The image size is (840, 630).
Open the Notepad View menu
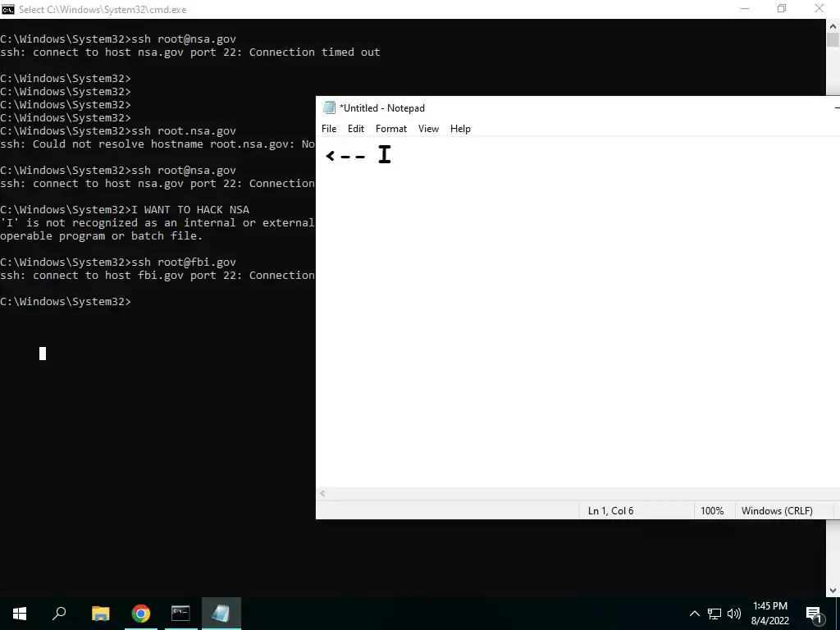(428, 129)
